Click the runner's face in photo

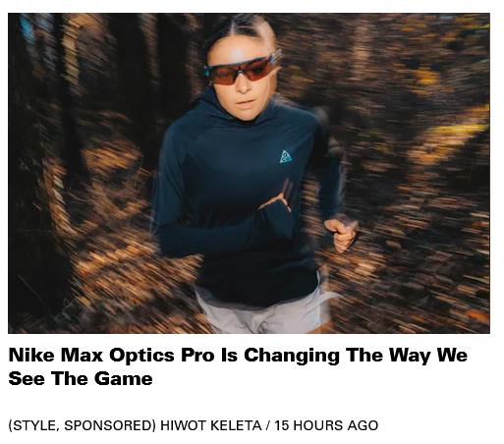click(x=244, y=82)
